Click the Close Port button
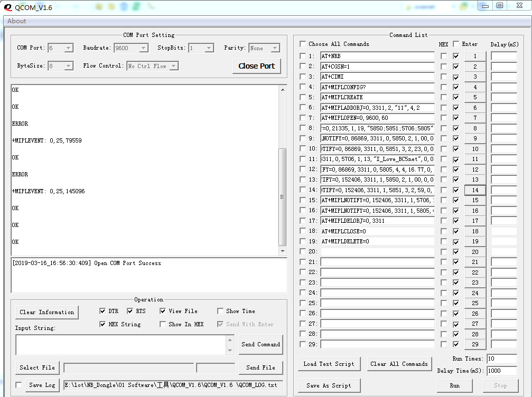The image size is (532, 397). click(257, 66)
